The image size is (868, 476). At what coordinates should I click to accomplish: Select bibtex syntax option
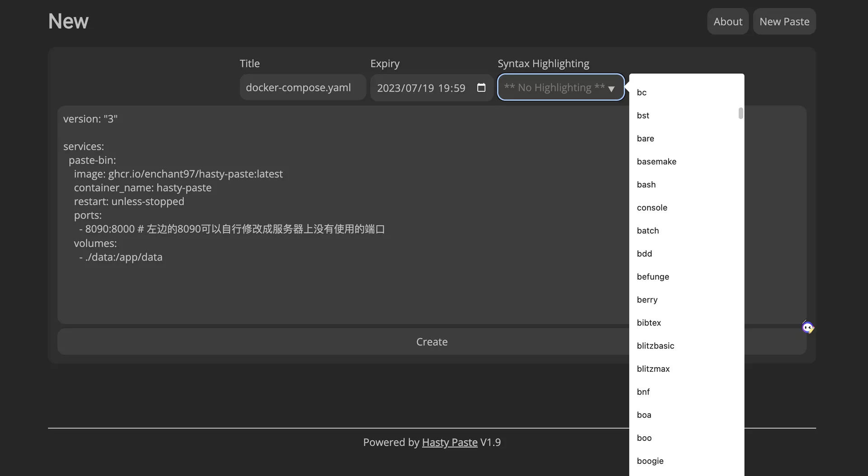pyautogui.click(x=649, y=323)
